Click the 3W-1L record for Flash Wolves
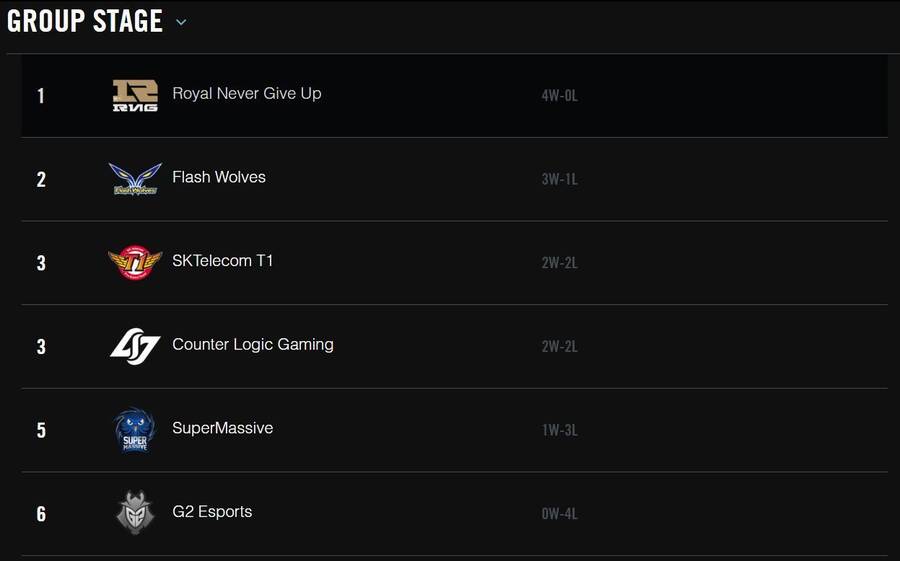 pyautogui.click(x=560, y=179)
